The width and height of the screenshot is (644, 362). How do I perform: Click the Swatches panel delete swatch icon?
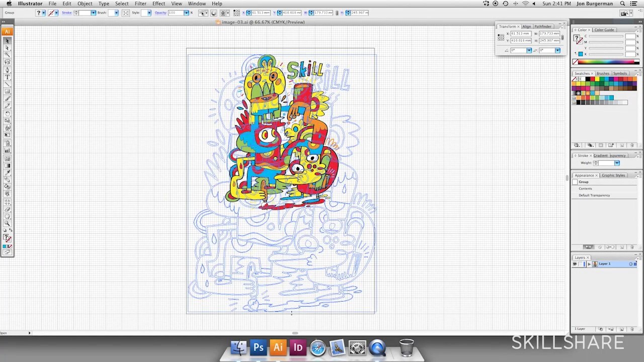[x=632, y=145]
